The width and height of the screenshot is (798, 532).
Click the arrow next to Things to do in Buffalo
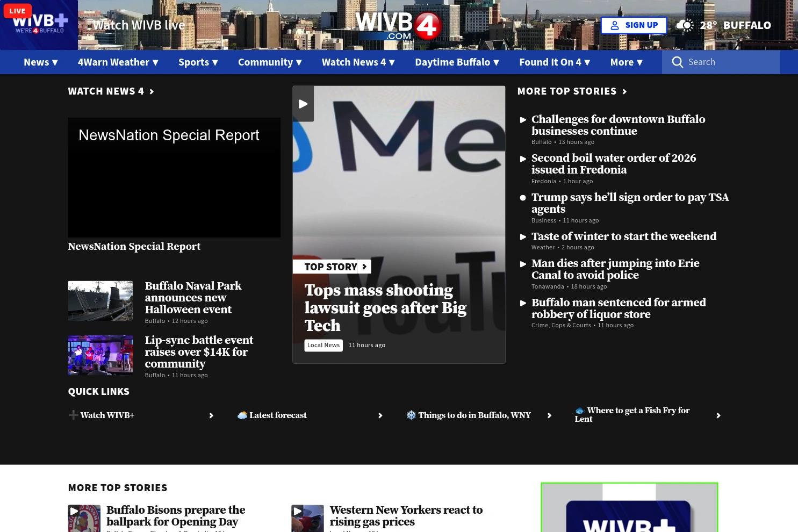click(549, 415)
